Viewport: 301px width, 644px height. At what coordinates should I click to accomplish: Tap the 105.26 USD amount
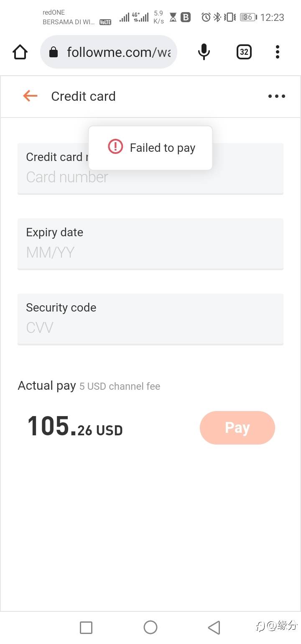point(75,427)
